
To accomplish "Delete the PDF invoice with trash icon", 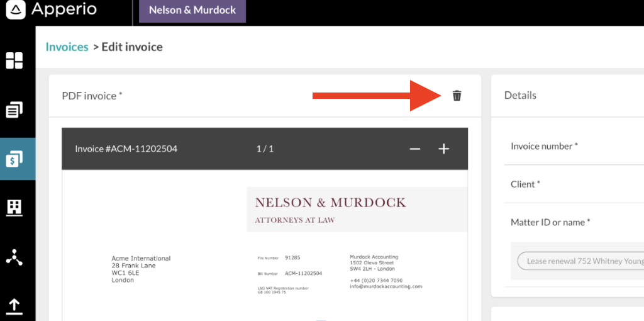I will tap(457, 96).
